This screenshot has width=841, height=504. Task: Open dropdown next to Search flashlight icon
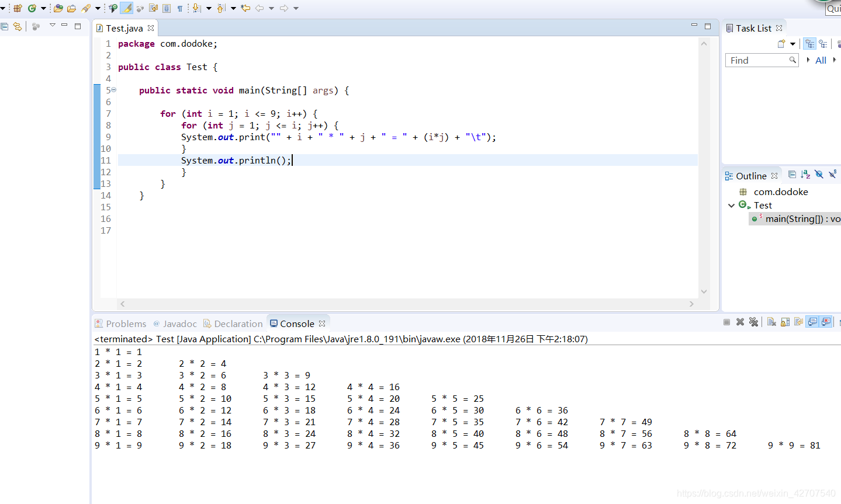(97, 8)
